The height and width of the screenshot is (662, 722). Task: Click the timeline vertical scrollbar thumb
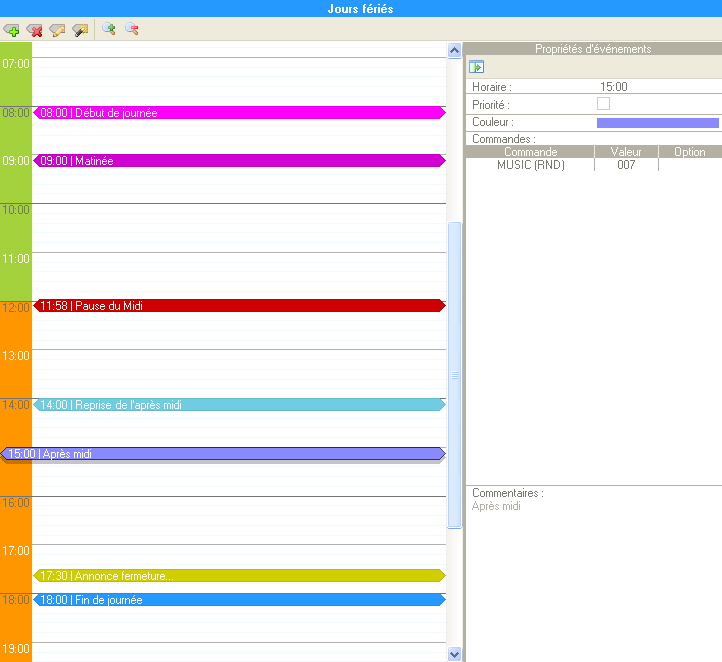(x=454, y=375)
